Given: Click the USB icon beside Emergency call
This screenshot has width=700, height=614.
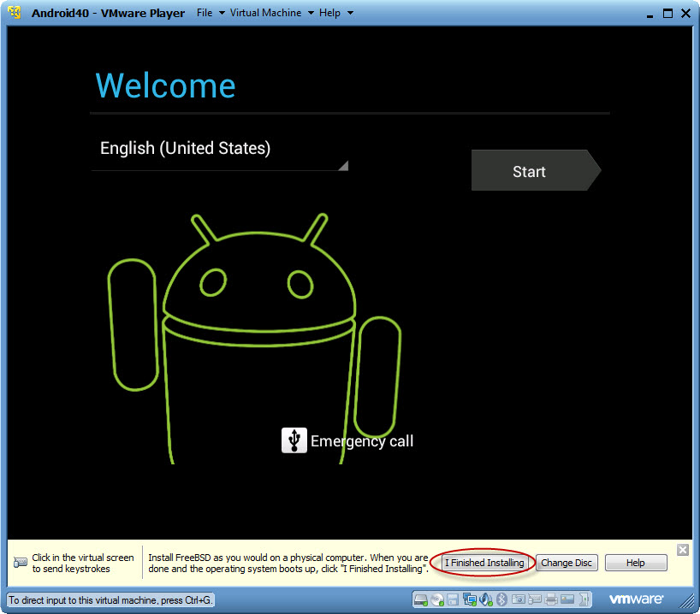Looking at the screenshot, I should [x=294, y=440].
